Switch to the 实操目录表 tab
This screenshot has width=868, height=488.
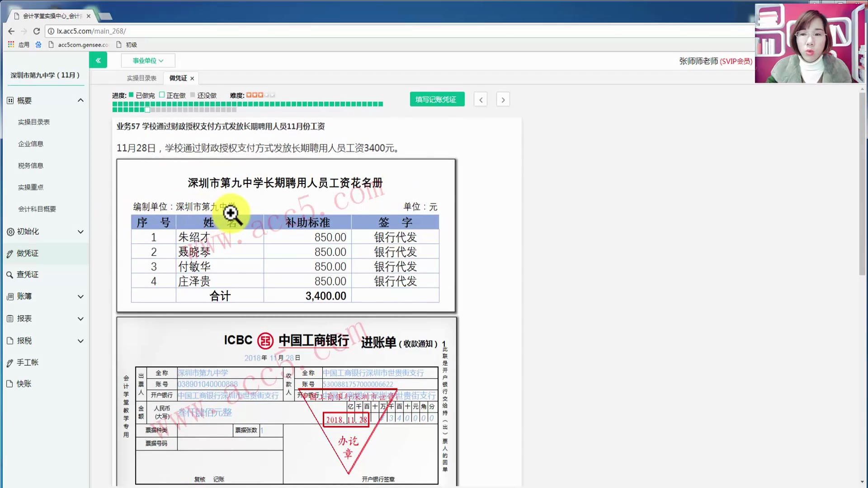pos(142,78)
